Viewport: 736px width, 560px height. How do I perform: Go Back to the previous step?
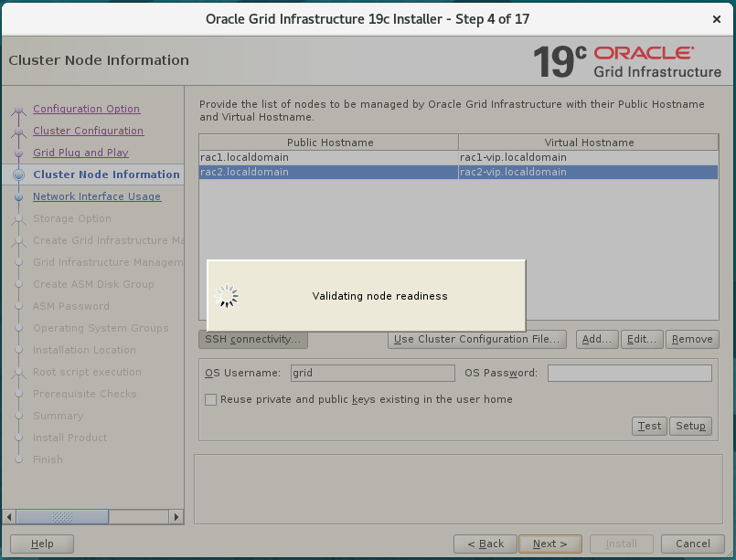485,544
